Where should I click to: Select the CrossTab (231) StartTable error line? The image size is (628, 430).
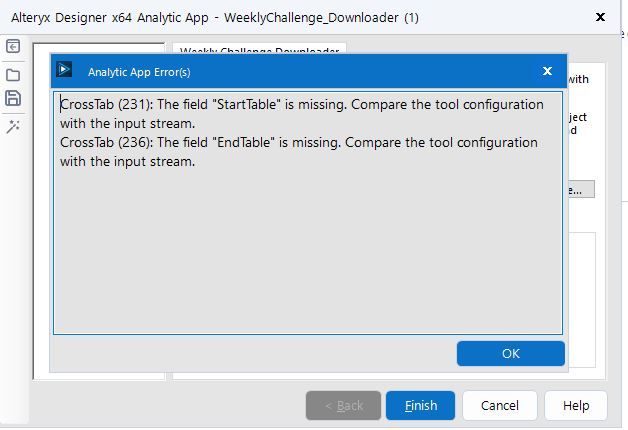pos(301,113)
